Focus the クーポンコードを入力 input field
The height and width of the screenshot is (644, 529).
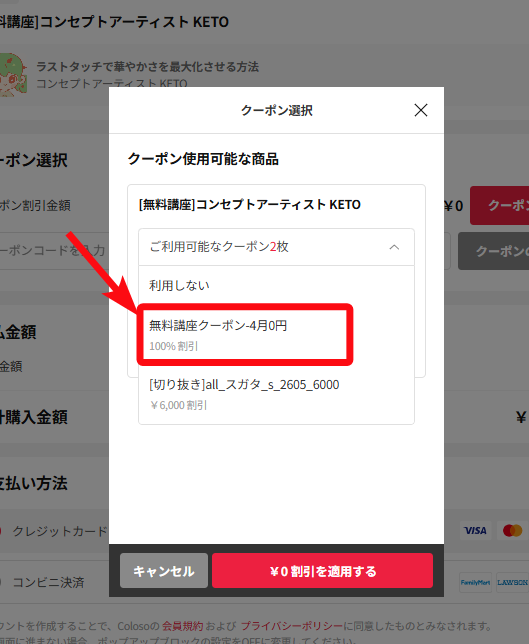click(54, 251)
